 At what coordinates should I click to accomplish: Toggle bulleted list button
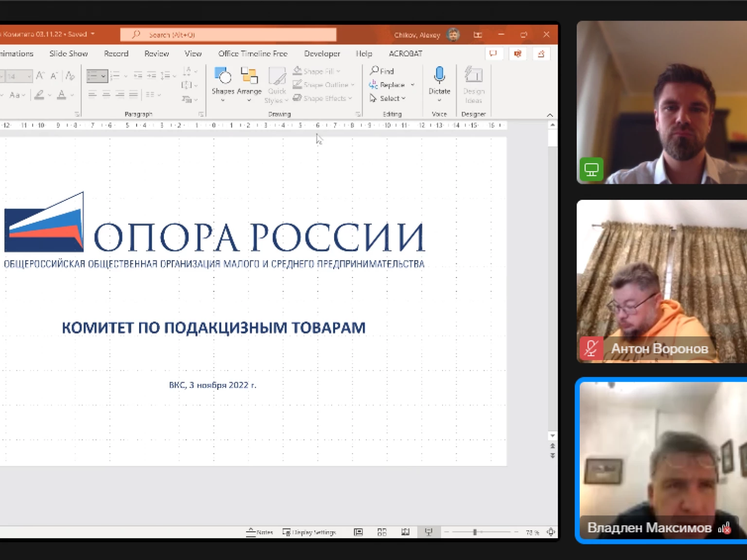(x=97, y=76)
